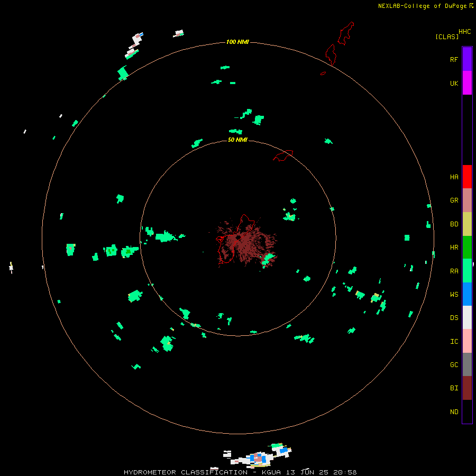Click the IC legend label

pos(454,342)
